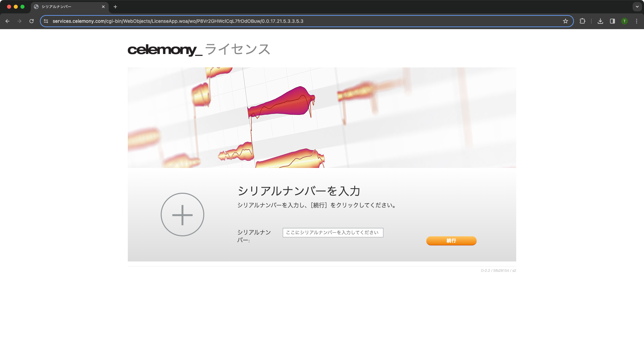Click the URL address bar
Image resolution: width=644 pixels, height=358 pixels.
point(307,21)
